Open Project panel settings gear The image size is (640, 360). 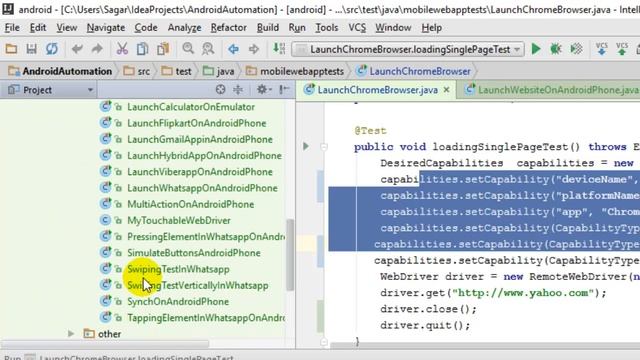(x=263, y=89)
